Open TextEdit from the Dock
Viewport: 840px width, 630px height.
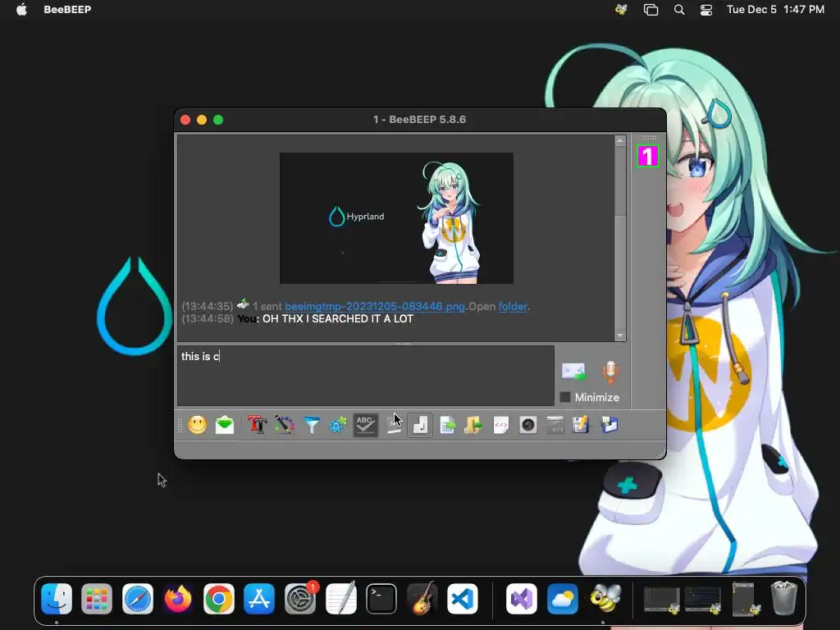[x=340, y=598]
